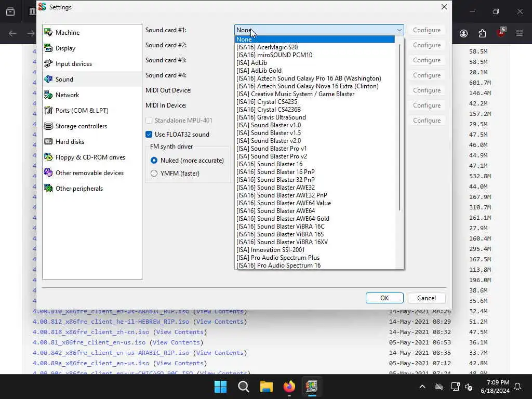Open the notification bell
The image size is (532, 399).
pos(518,387)
